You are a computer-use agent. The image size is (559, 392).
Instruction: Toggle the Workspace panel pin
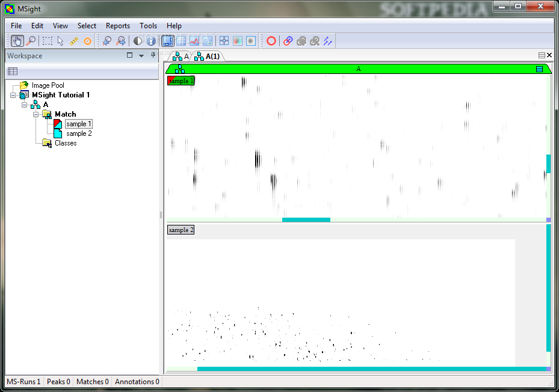153,55
